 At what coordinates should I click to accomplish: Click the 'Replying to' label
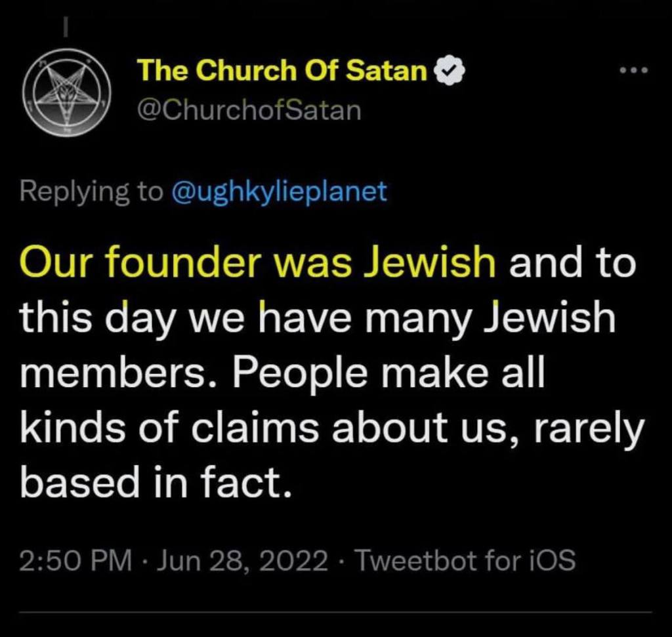91,192
